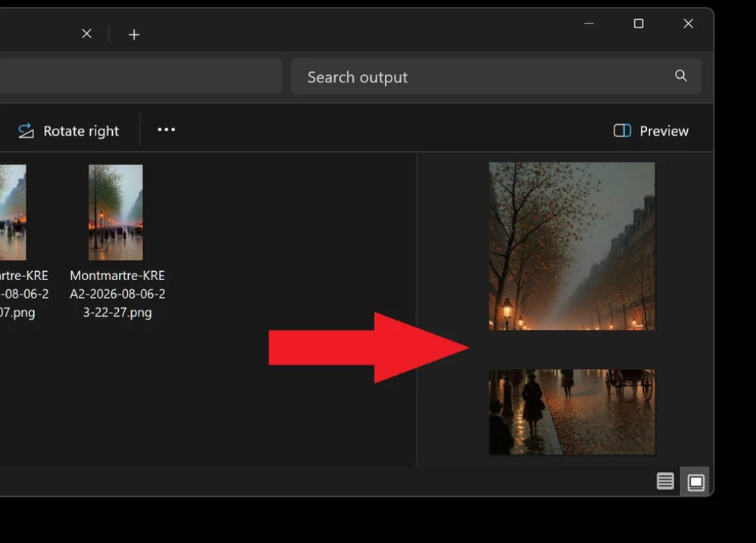Minimize the File Explorer window

coord(589,23)
